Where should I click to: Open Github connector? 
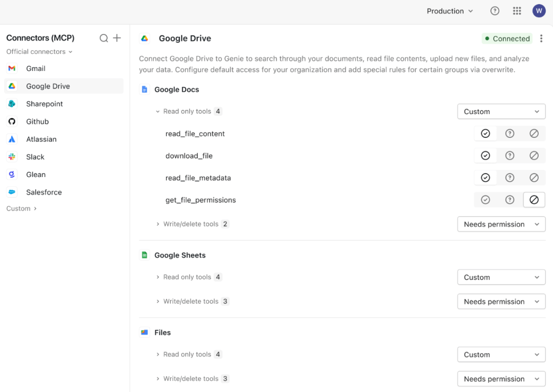coord(64,121)
